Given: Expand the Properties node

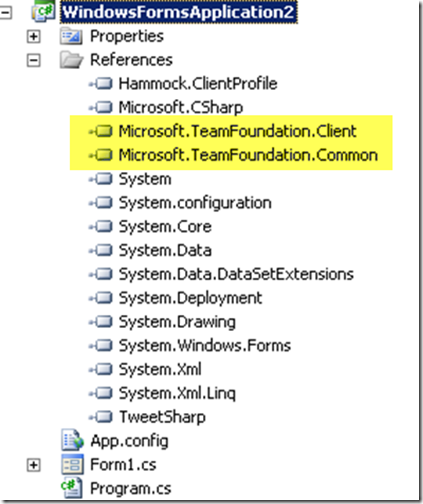Looking at the screenshot, I should (33, 36).
